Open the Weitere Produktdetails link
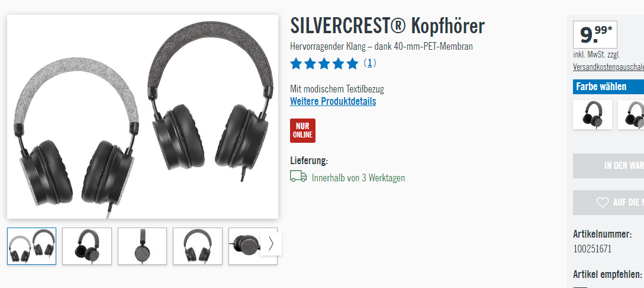 [x=333, y=101]
